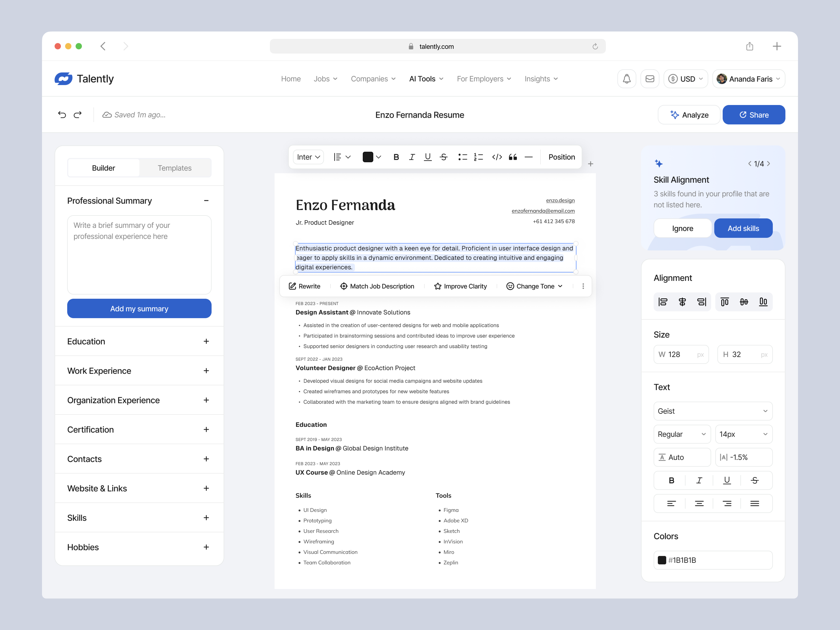The height and width of the screenshot is (630, 840).
Task: Click the #1B1B1B color swatch
Action: [662, 560]
